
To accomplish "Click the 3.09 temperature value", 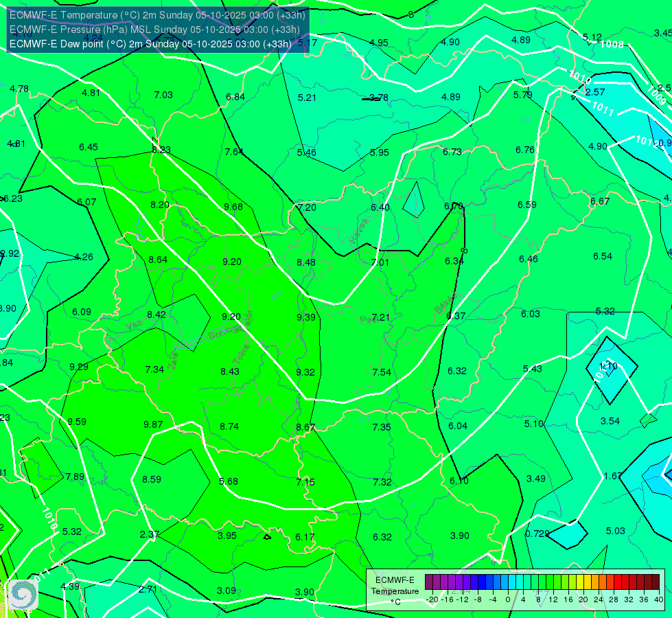I will [227, 590].
